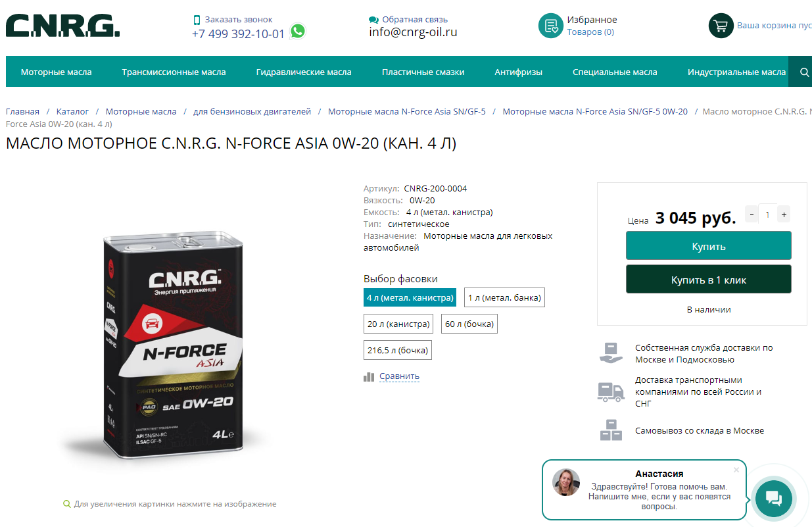
Task: Click the search magnifier in navigation bar
Action: point(804,72)
